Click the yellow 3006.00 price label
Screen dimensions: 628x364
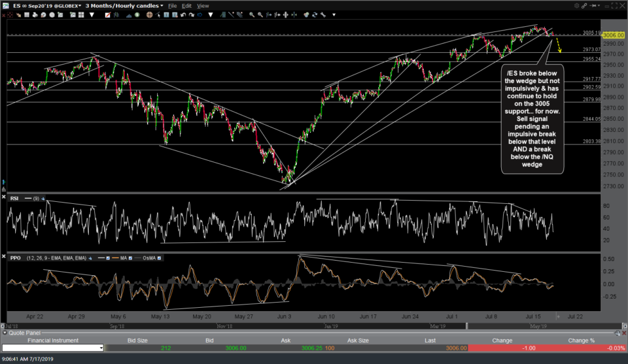pyautogui.click(x=613, y=35)
